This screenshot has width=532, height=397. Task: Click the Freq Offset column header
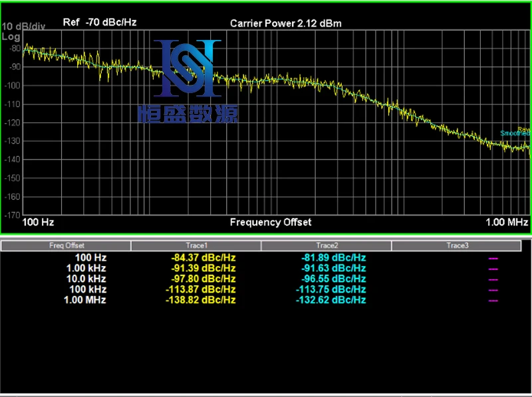pyautogui.click(x=66, y=245)
